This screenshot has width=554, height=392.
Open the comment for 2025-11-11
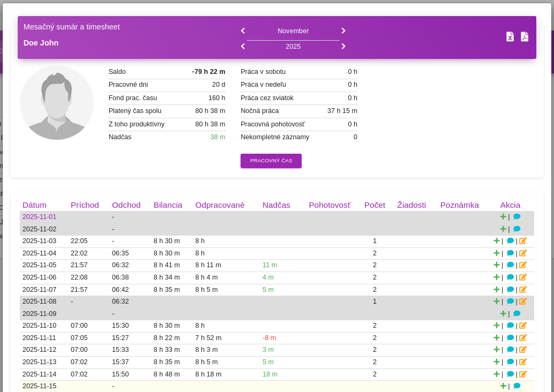coord(510,337)
